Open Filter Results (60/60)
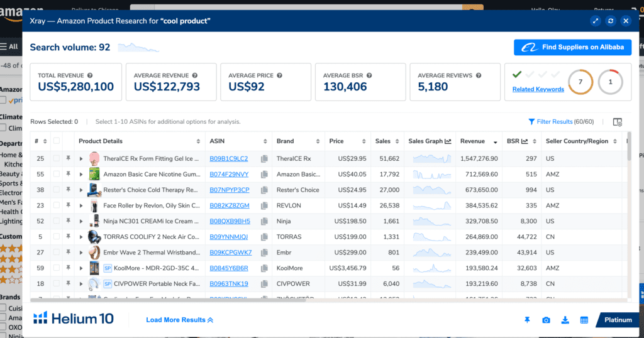 (x=561, y=122)
